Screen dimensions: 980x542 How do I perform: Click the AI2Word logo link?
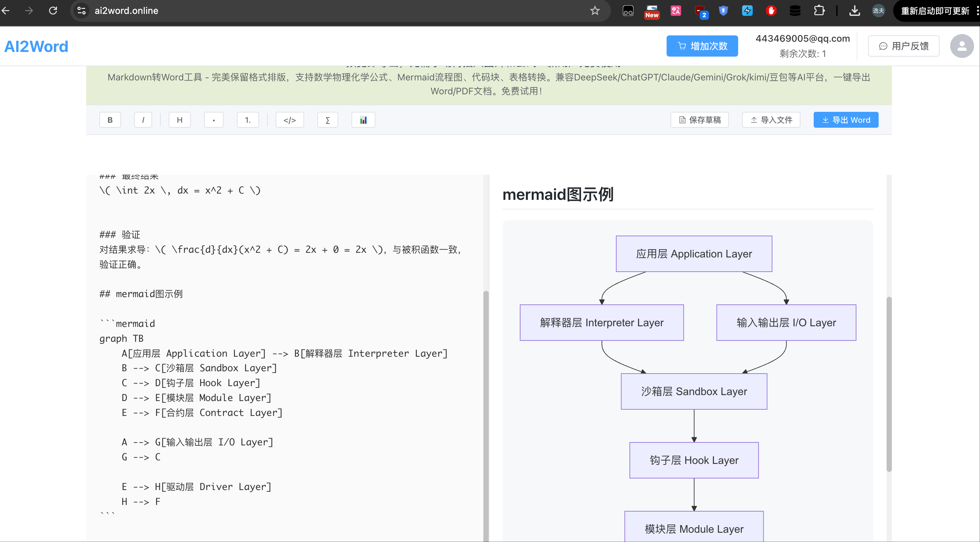coord(36,46)
